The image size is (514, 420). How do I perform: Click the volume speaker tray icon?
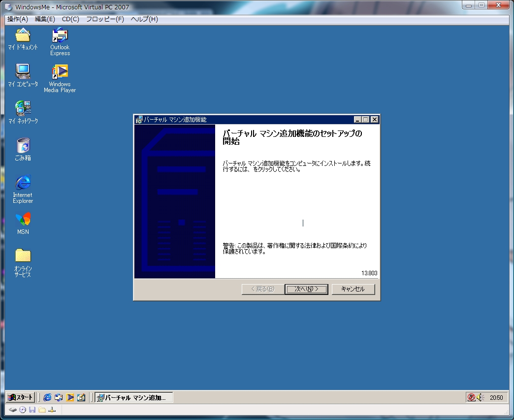[x=480, y=397]
